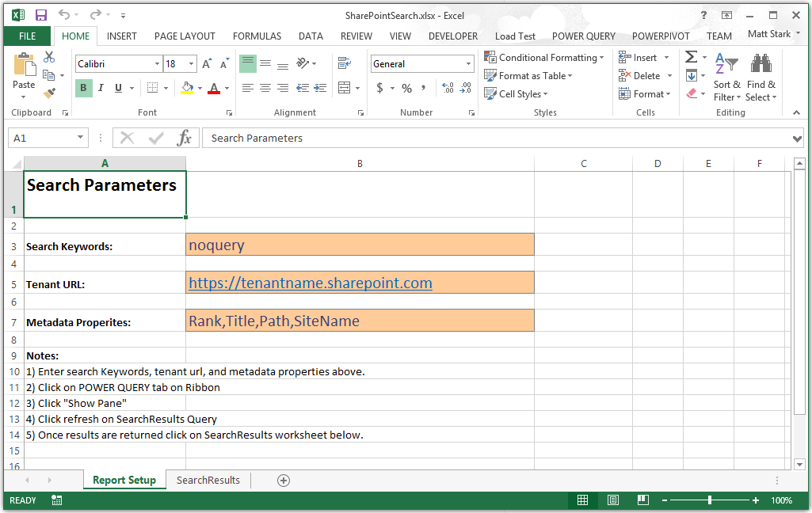This screenshot has width=812, height=513.
Task: Apply yellow Fill Color swatch
Action: pyautogui.click(x=188, y=88)
